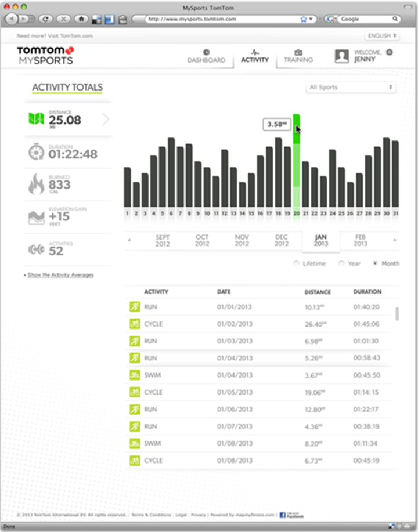Select the Duration stopwatch icon

[x=36, y=151]
